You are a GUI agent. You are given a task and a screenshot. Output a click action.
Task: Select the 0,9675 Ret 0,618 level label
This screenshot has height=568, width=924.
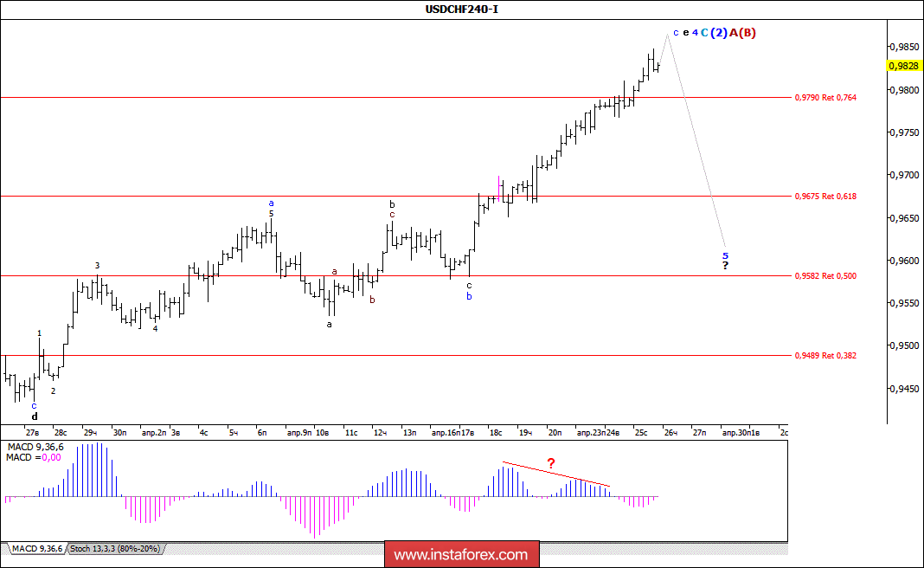(825, 197)
